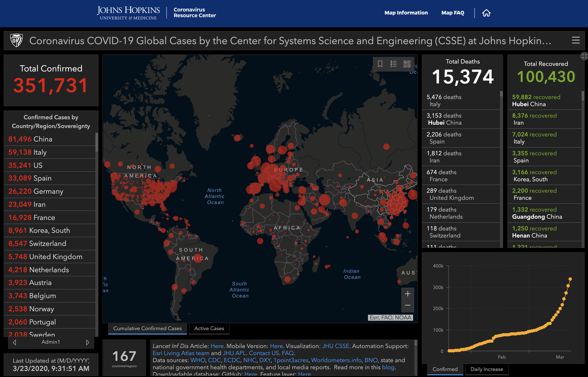Go to previous Admin level with left arrow

click(x=14, y=342)
